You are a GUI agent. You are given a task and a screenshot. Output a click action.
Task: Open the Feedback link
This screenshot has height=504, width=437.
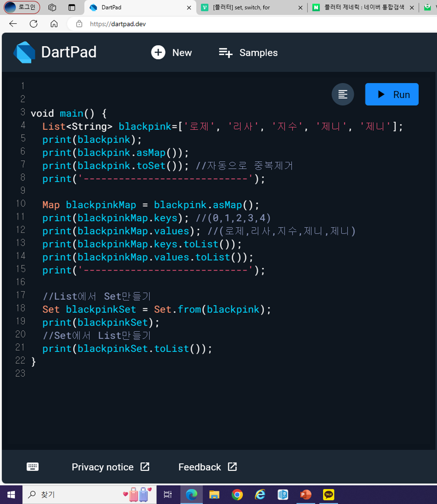(200, 467)
